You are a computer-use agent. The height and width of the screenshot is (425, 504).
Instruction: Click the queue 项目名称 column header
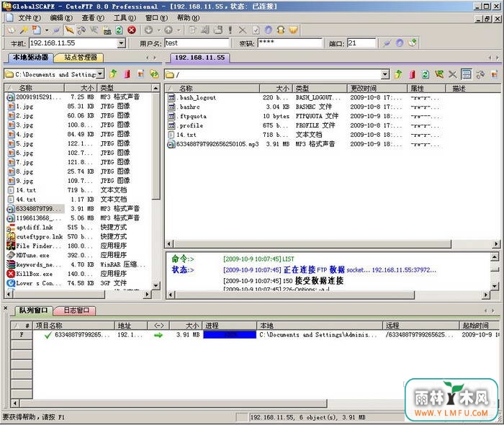click(x=74, y=326)
